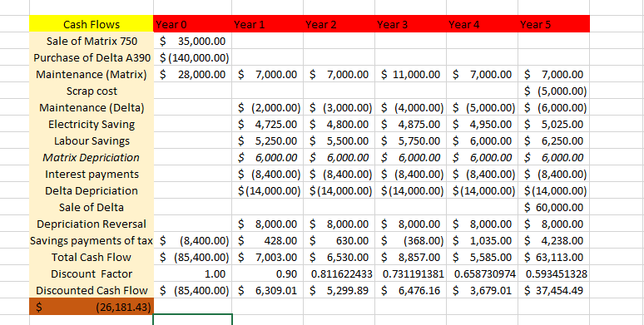Select the Year 1 $8,000.00 reversal cell
The image size is (644, 325).
coord(267,224)
